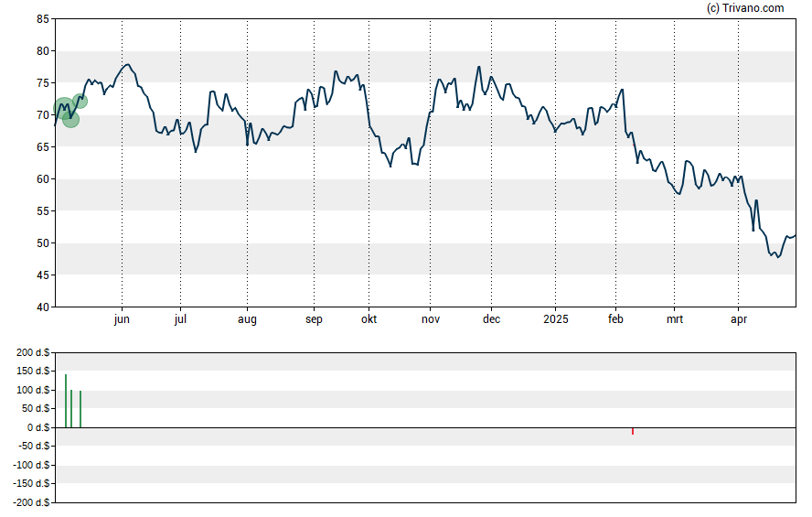The width and height of the screenshot is (812, 517).
Task: Click the 'jun' x-axis label
Action: (x=122, y=319)
